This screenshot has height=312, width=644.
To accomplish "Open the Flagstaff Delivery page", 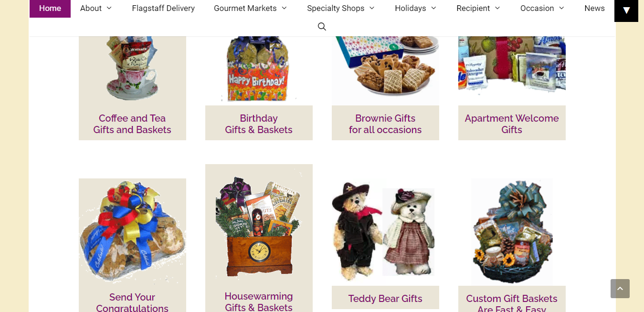I will tap(163, 8).
